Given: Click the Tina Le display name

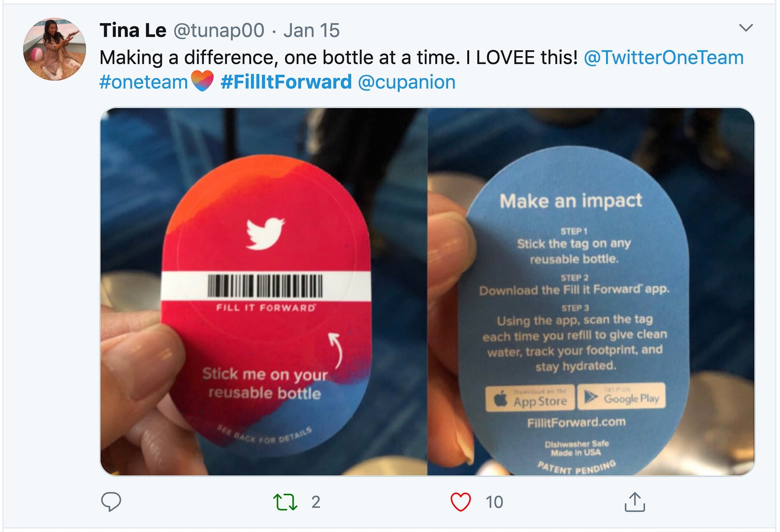Looking at the screenshot, I should click(x=133, y=30).
